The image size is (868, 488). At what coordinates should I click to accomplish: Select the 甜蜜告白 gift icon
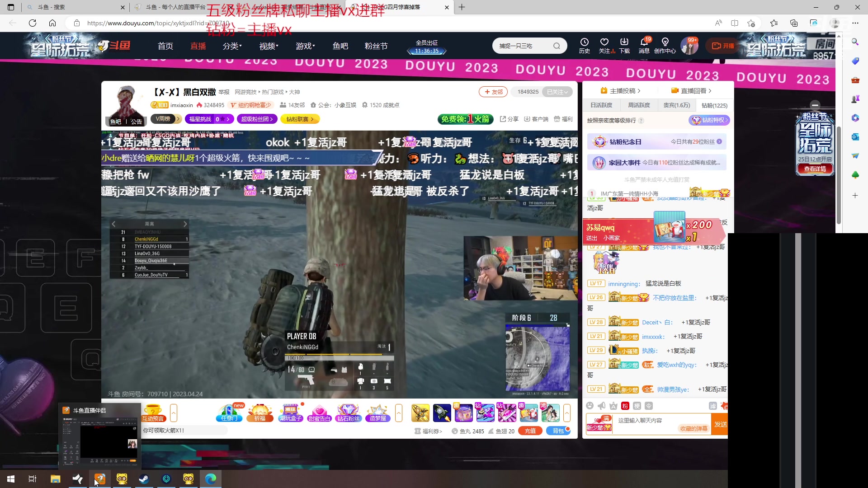(x=320, y=413)
